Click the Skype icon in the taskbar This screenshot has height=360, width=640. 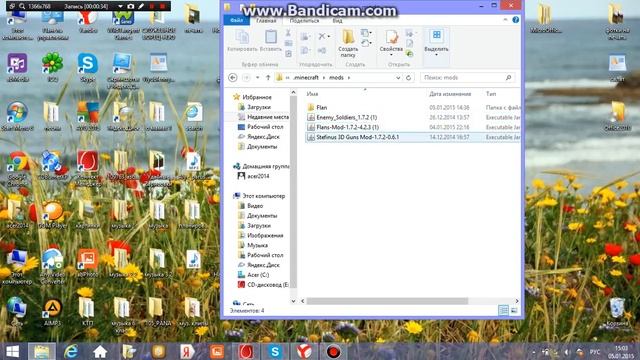[276, 351]
